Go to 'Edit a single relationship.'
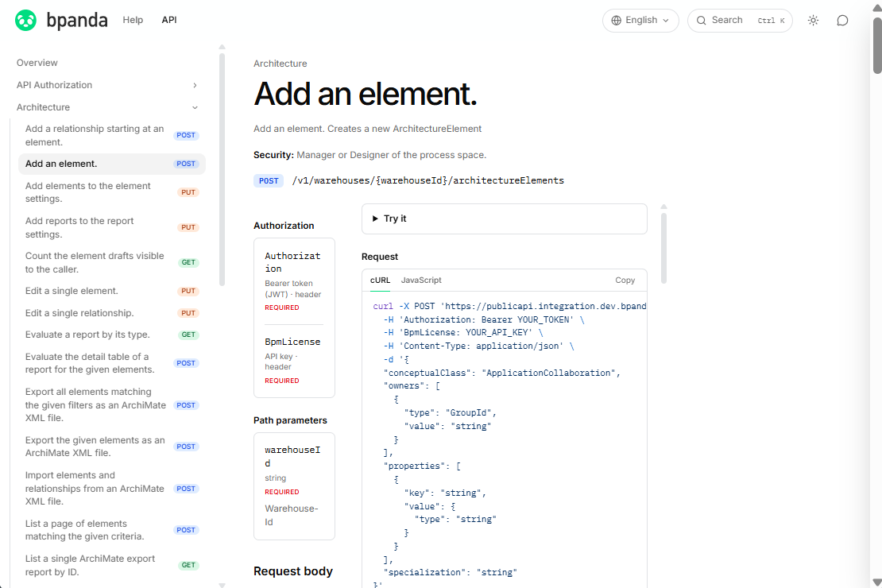The image size is (882, 588). pos(112,313)
